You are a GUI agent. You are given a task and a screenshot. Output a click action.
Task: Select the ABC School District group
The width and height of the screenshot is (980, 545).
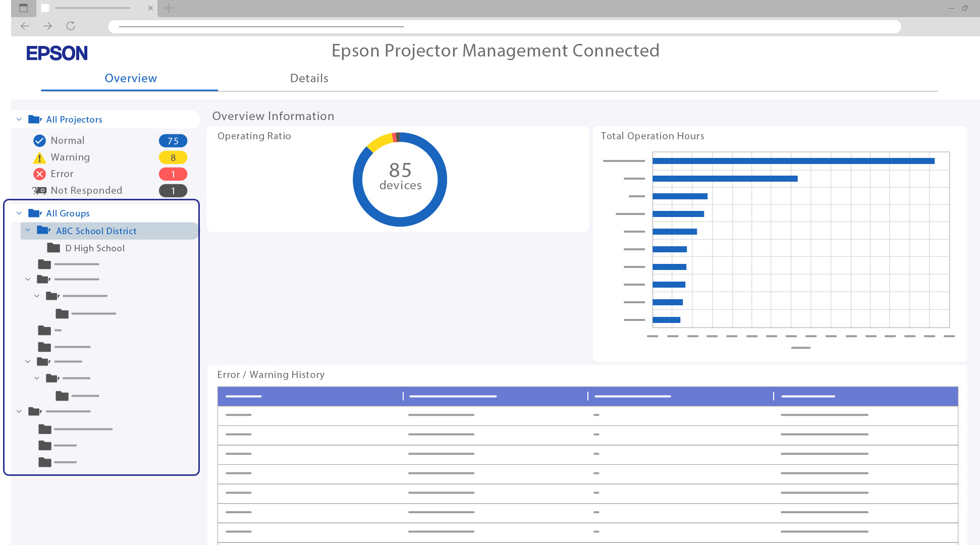96,231
